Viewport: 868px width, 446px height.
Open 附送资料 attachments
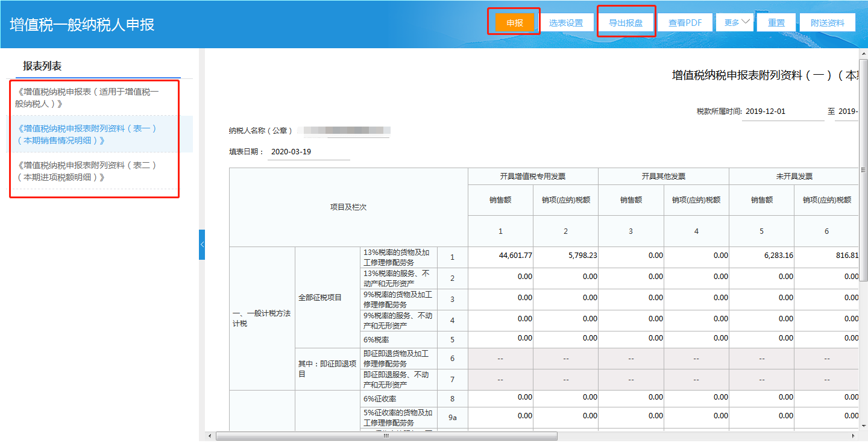coord(828,23)
